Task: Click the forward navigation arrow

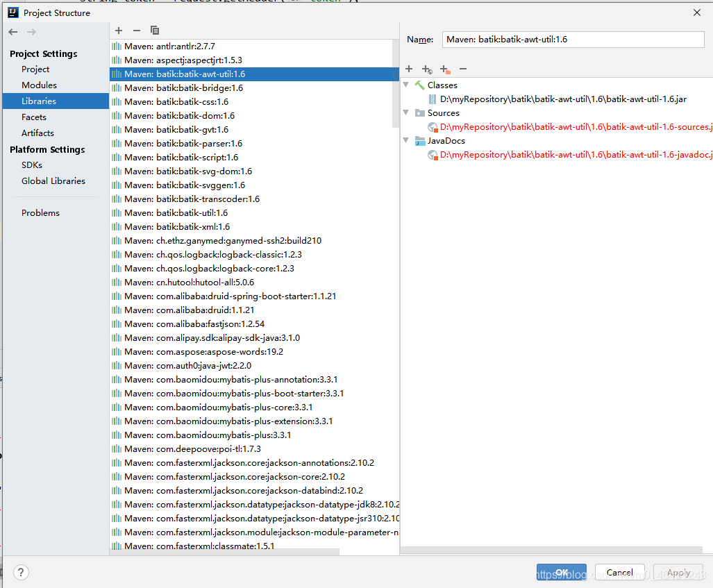Action: [x=31, y=32]
